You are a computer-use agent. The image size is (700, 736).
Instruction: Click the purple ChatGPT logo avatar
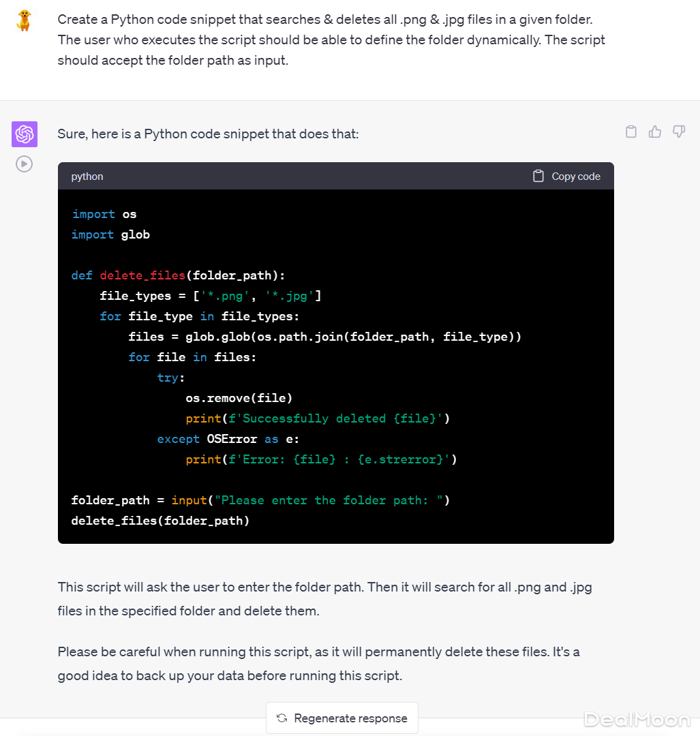pyautogui.click(x=25, y=134)
